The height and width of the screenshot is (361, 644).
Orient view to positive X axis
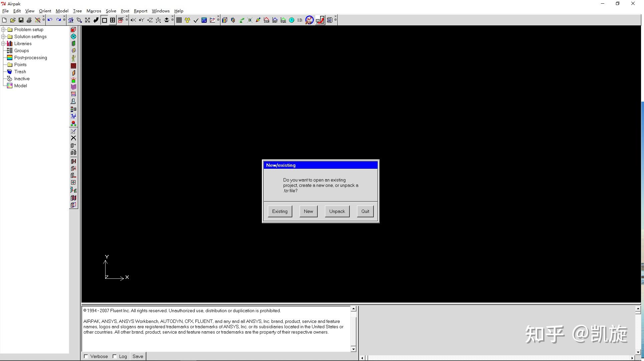click(133, 20)
